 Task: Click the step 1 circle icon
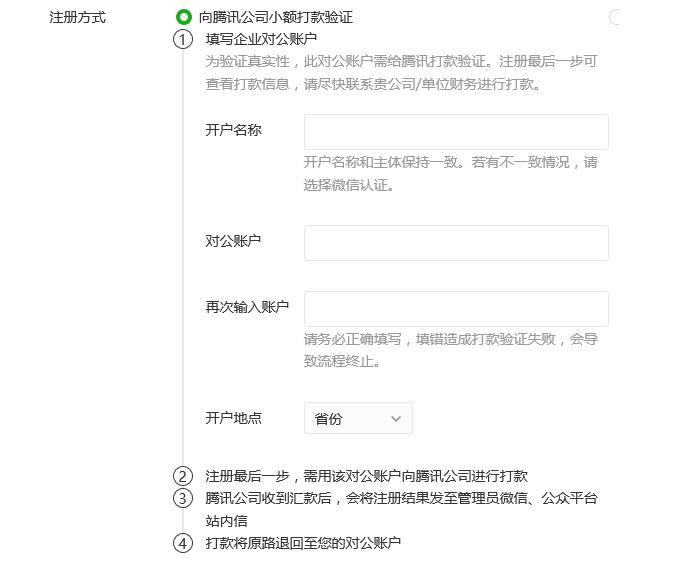[182, 40]
